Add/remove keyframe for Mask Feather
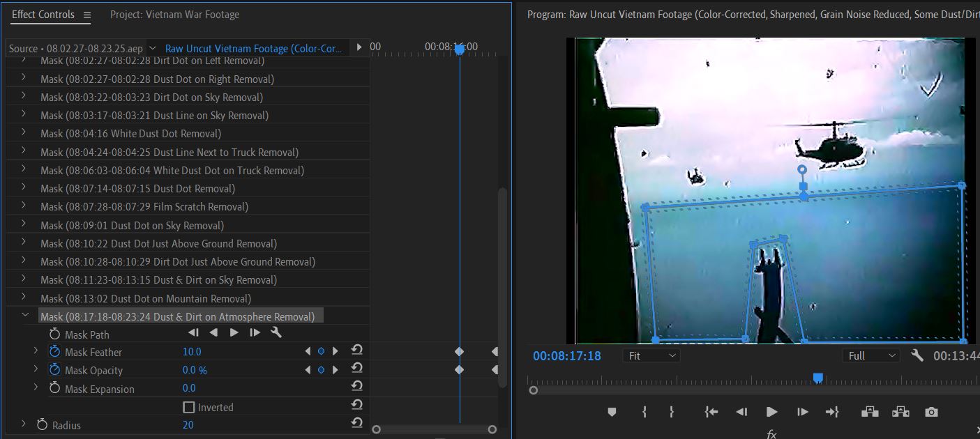The height and width of the screenshot is (439, 980). tap(322, 351)
